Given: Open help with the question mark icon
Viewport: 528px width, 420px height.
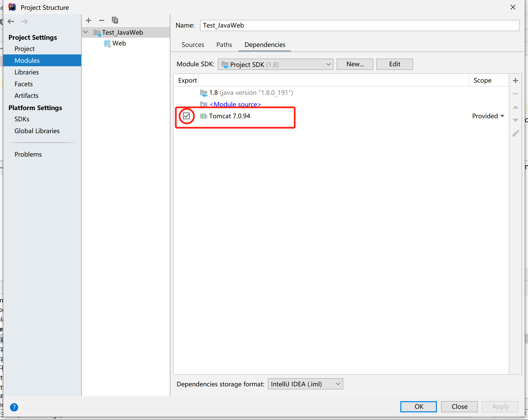Looking at the screenshot, I should tap(14, 407).
